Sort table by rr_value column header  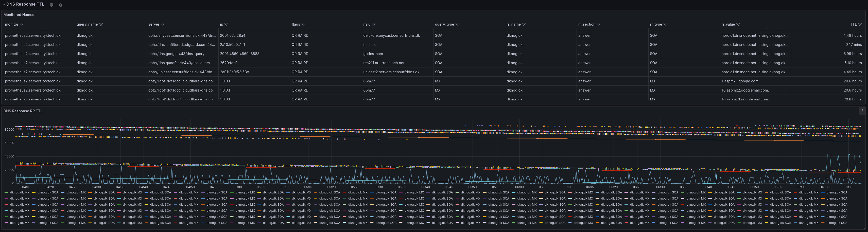(x=728, y=25)
